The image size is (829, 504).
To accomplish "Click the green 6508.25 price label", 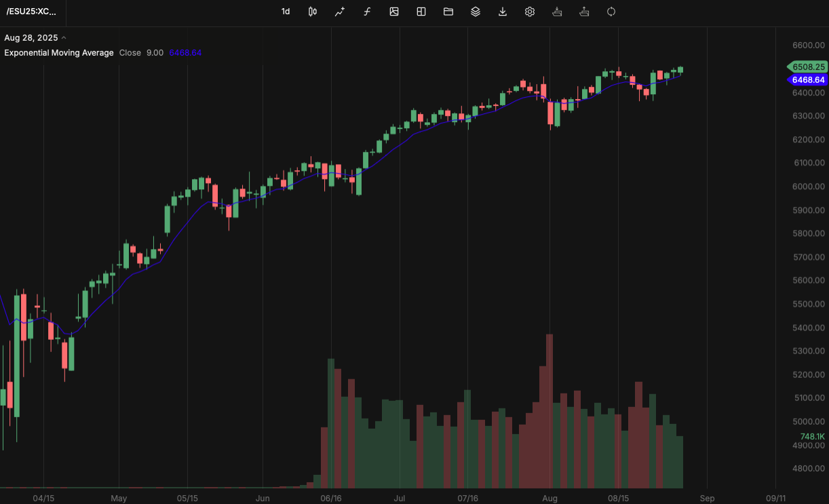I will [807, 67].
